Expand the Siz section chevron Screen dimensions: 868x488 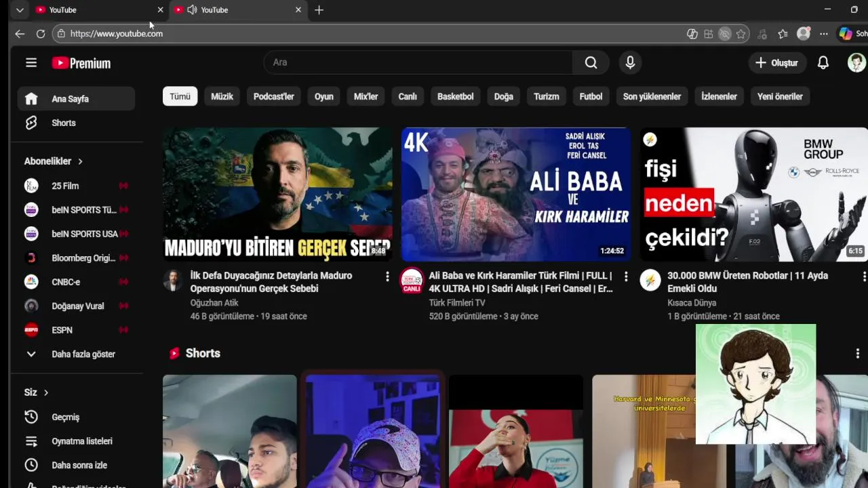tap(46, 392)
